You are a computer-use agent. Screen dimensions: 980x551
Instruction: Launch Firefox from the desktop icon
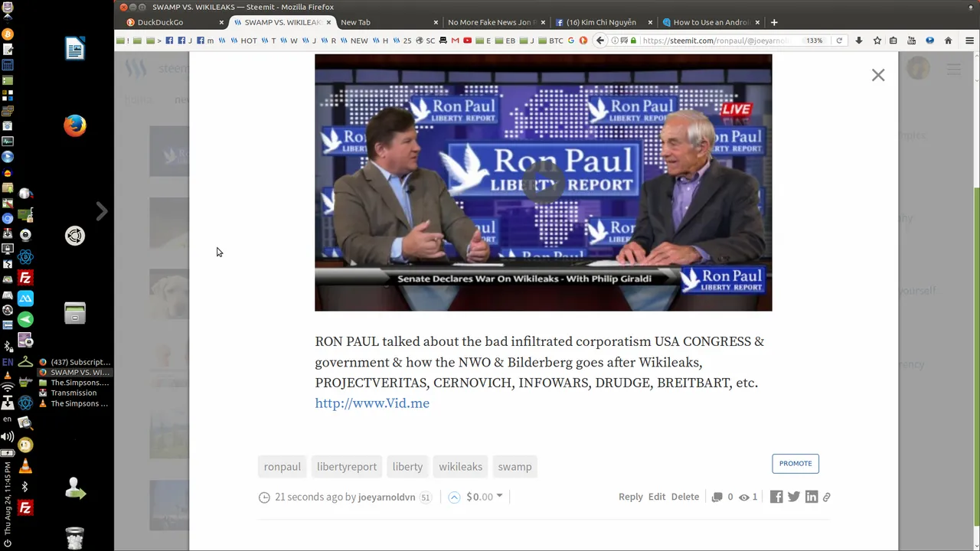coord(74,126)
